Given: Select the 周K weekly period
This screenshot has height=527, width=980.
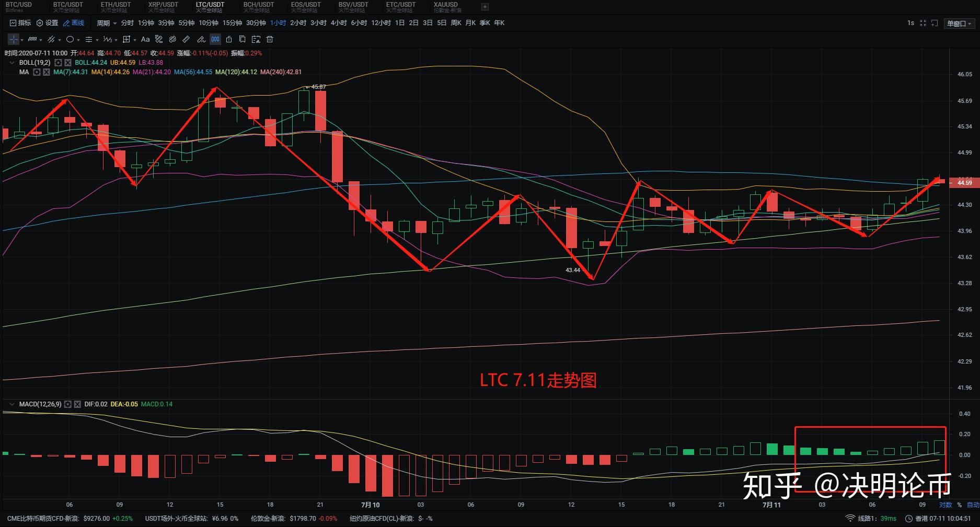Looking at the screenshot, I should click(x=456, y=23).
